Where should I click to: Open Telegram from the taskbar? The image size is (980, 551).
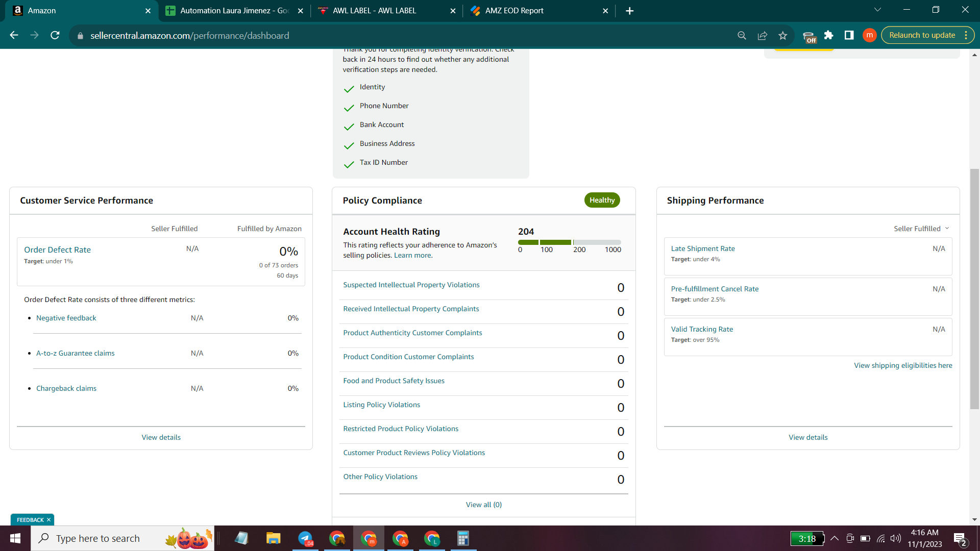[305, 538]
